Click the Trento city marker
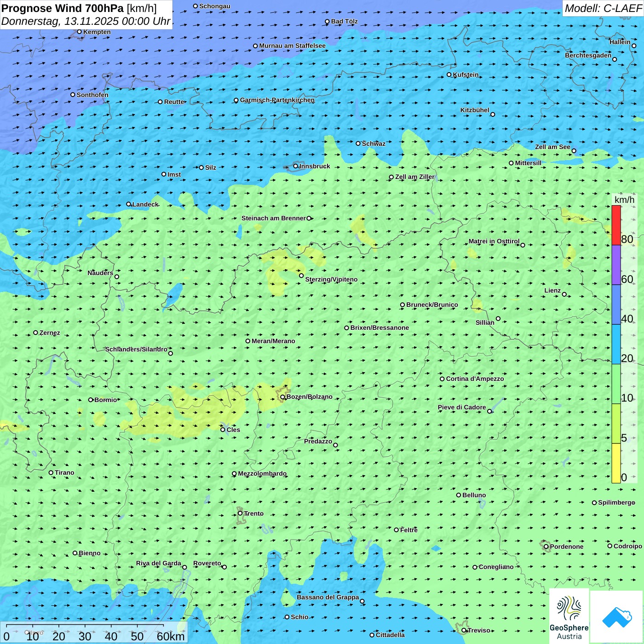Screen dimensions: 644x644 pyautogui.click(x=240, y=513)
